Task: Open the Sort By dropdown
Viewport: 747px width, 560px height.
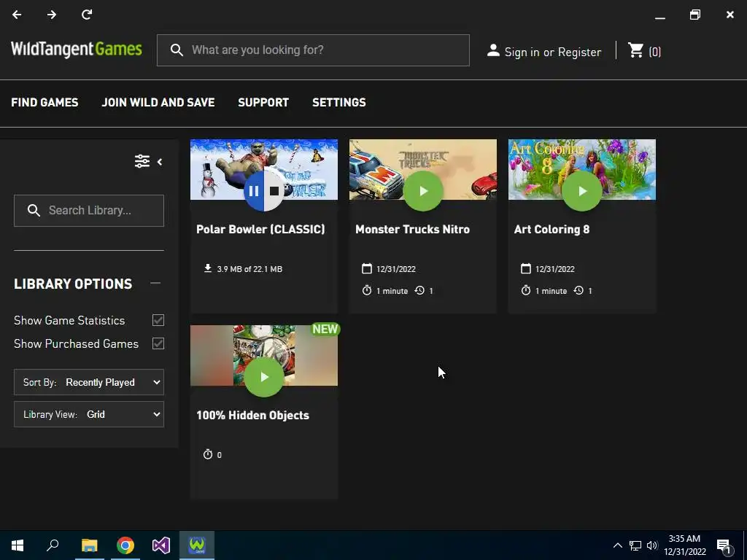Action: pyautogui.click(x=88, y=382)
